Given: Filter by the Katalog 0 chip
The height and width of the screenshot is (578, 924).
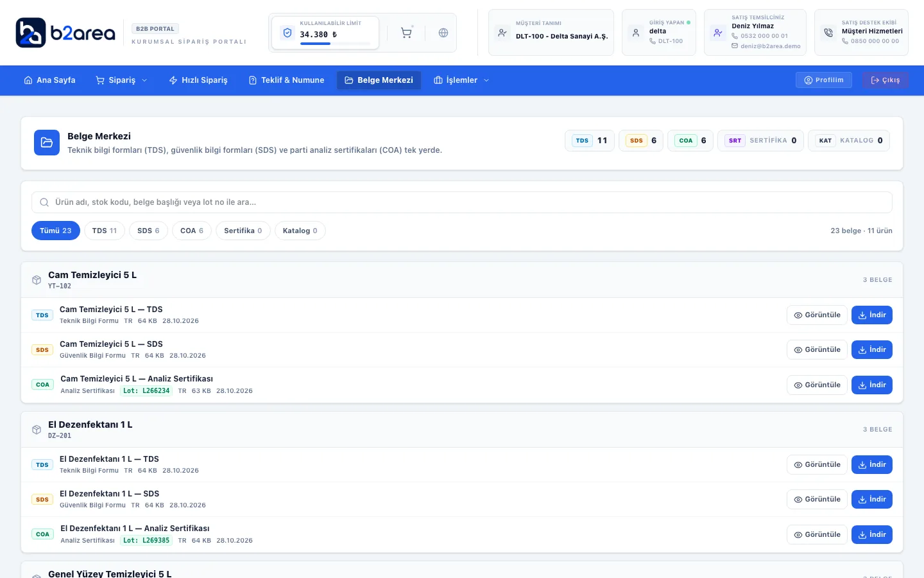Looking at the screenshot, I should pos(300,231).
